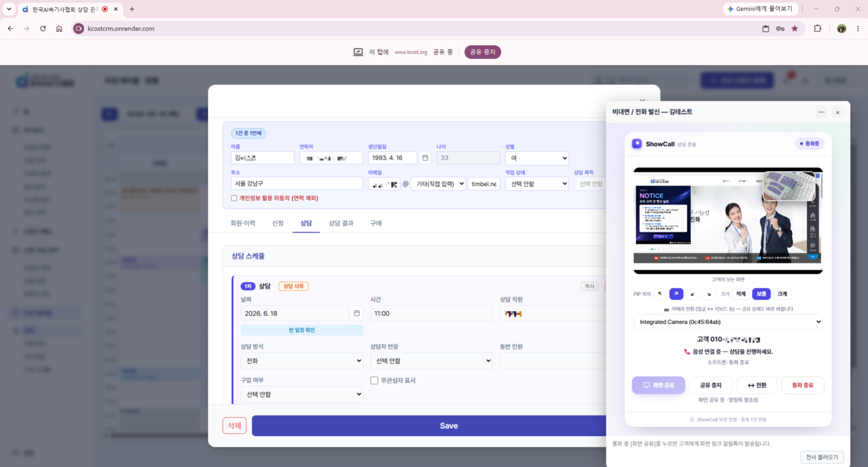This screenshot has height=467, width=868.
Task: Open 상담 목적 dropdown
Action: (590, 184)
